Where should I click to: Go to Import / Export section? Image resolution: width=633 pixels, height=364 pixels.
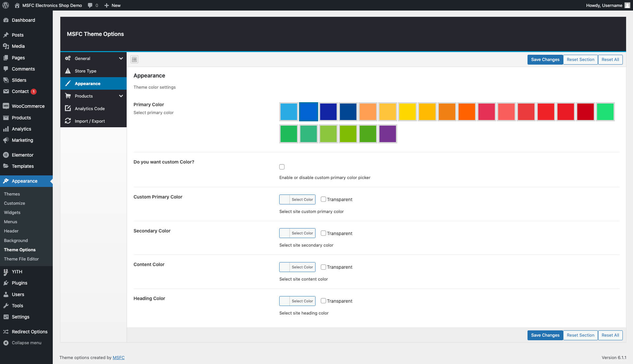[90, 121]
